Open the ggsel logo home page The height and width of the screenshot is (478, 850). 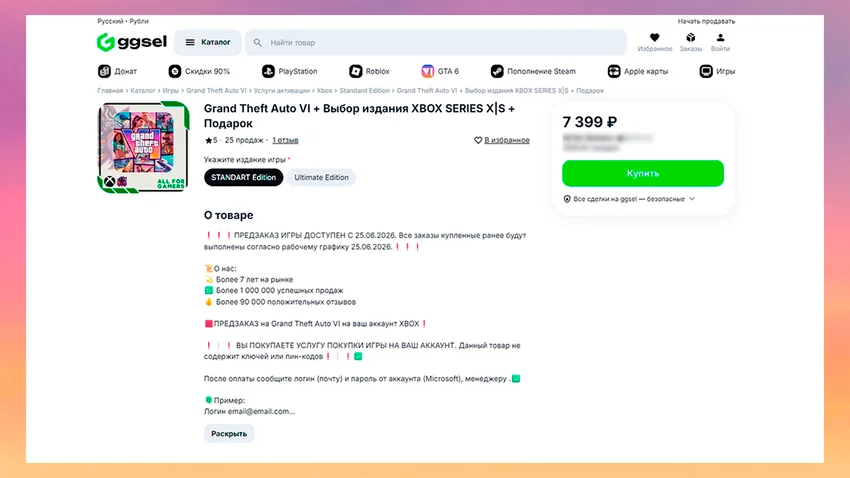(132, 42)
